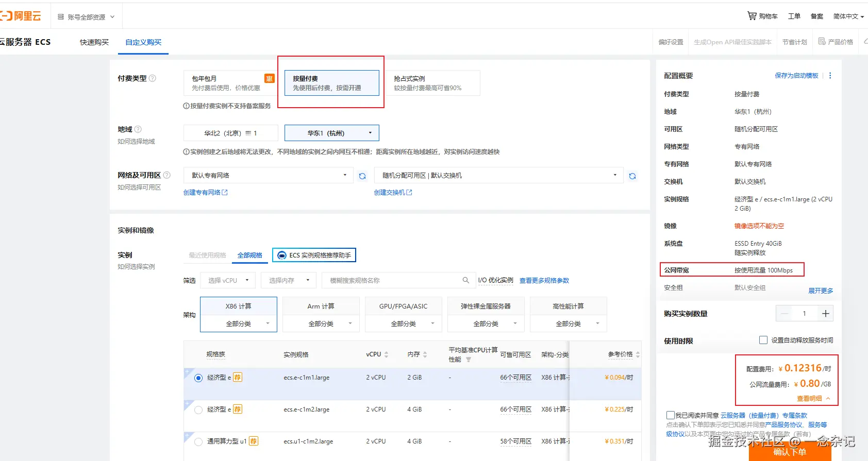This screenshot has width=868, height=461.
Task: Open the 购物车 shopping cart icon
Action: (752, 16)
